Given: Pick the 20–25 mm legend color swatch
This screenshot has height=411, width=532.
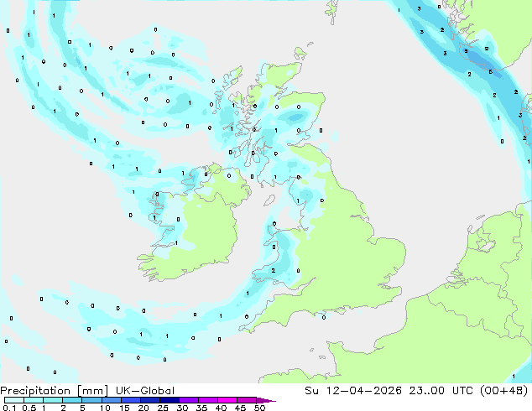Looking at the screenshot, I should [x=150, y=400].
